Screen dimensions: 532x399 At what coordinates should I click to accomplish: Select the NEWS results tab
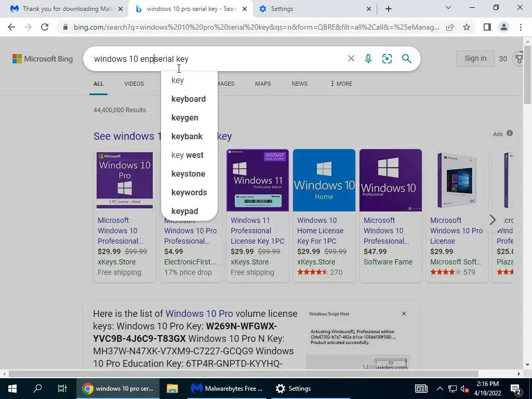click(x=300, y=84)
